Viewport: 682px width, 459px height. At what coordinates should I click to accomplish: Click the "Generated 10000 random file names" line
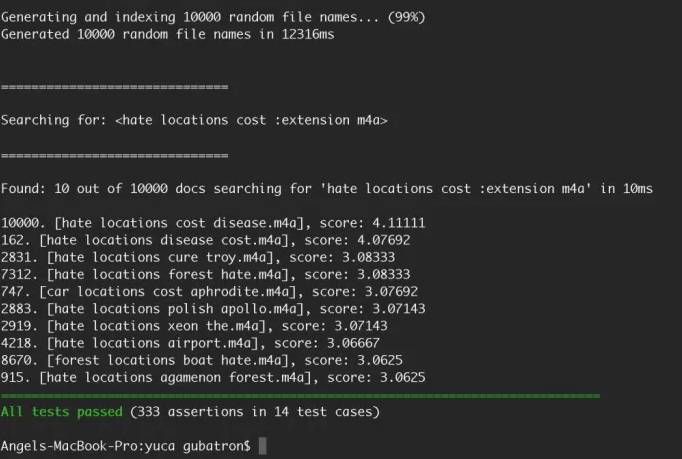(167, 34)
